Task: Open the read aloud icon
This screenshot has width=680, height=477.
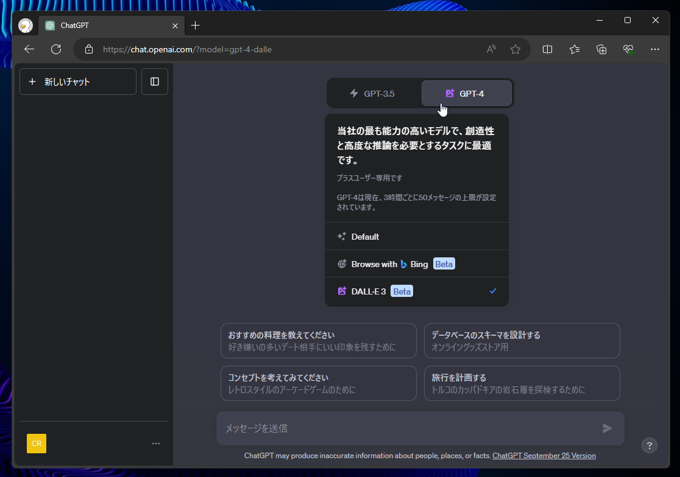Action: pos(491,49)
